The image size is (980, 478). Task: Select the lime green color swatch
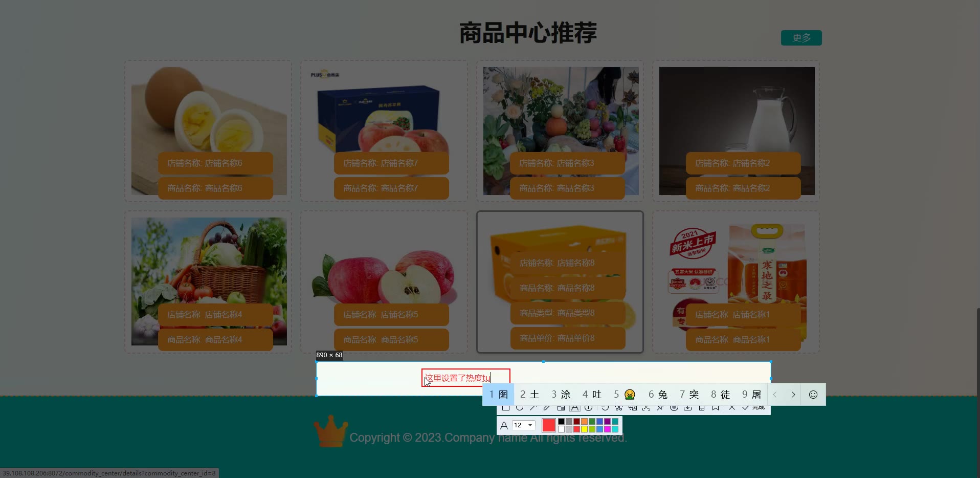point(592,429)
